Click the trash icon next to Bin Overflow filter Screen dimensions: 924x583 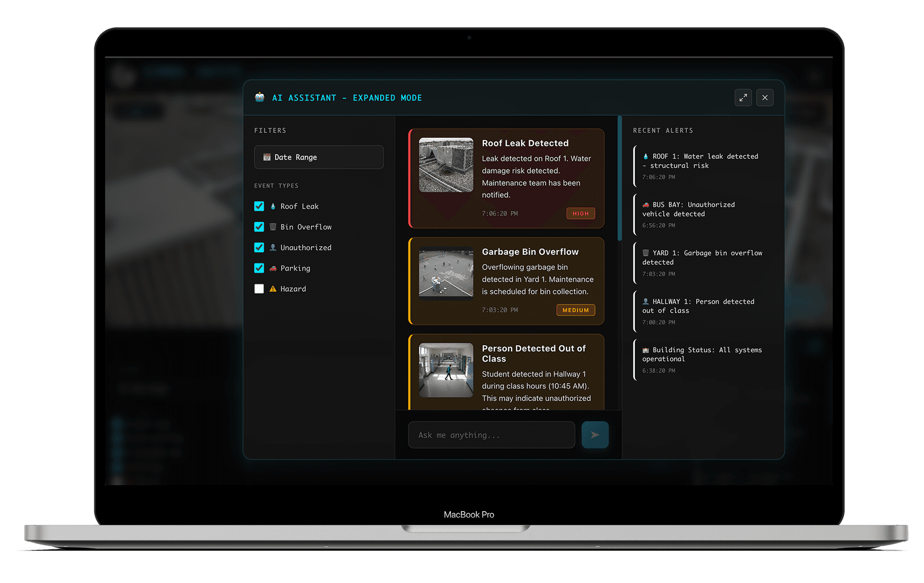click(x=273, y=227)
